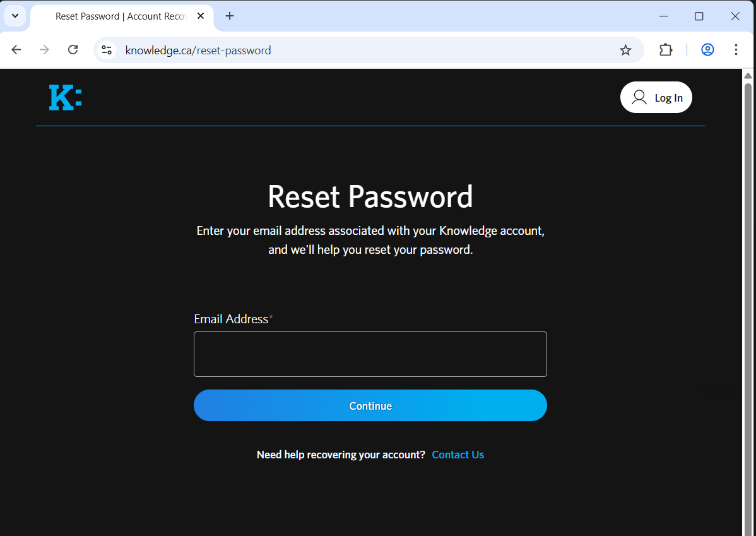The height and width of the screenshot is (536, 756).
Task: Expand the tab search dropdown
Action: coord(15,16)
